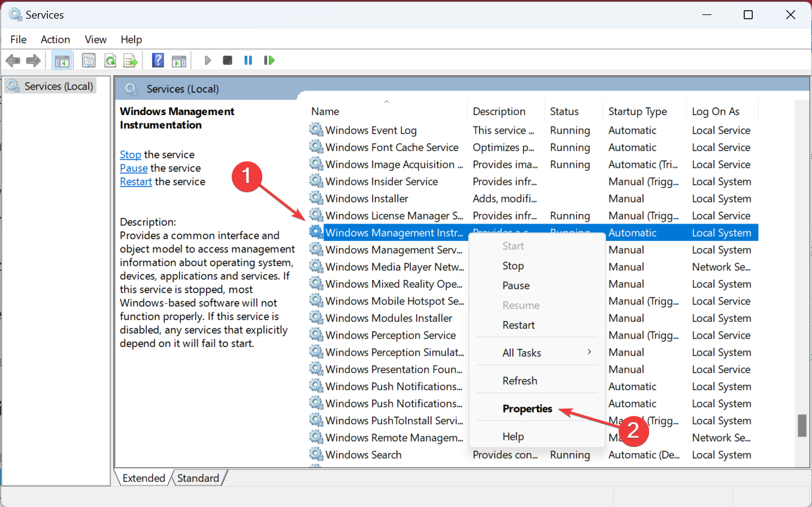Click the gear icon beside Windows Installer
Image resolution: width=812 pixels, height=507 pixels.
(316, 198)
